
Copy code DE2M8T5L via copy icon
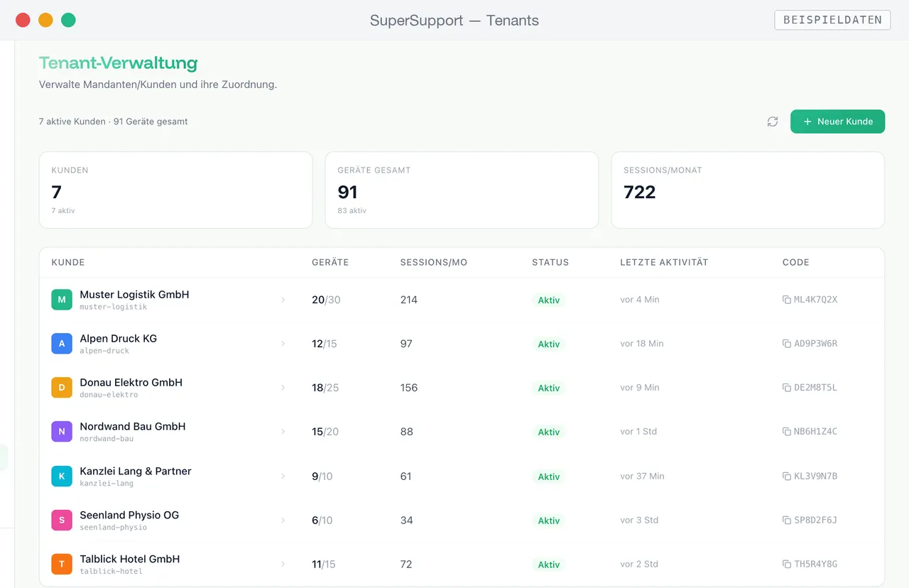(787, 388)
